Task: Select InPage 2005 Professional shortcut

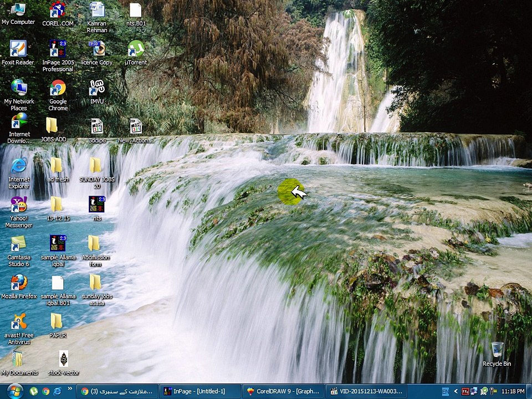Action: pyautogui.click(x=58, y=57)
